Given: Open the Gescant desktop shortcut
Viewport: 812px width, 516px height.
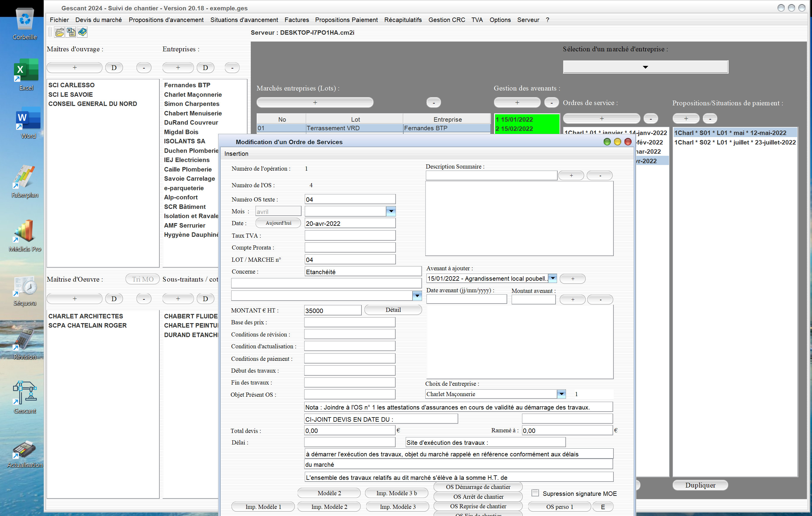Looking at the screenshot, I should [25, 398].
